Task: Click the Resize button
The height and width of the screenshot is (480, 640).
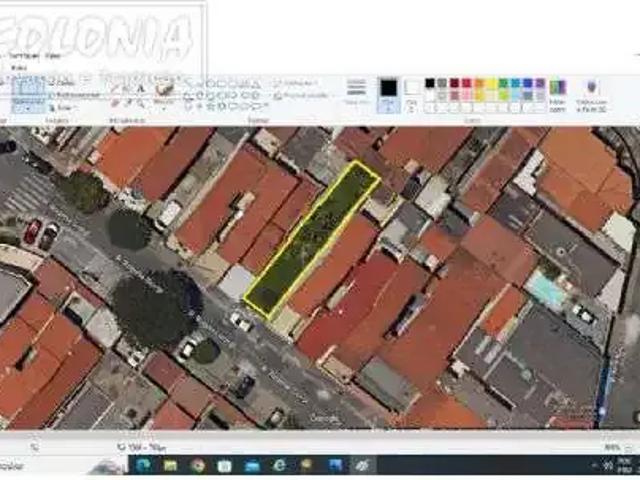Action: click(66, 96)
